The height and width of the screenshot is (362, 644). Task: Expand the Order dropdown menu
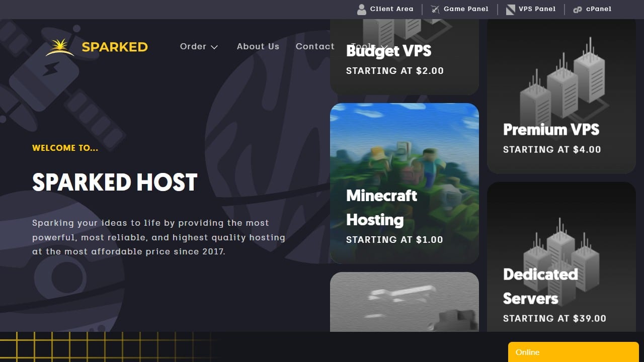199,46
